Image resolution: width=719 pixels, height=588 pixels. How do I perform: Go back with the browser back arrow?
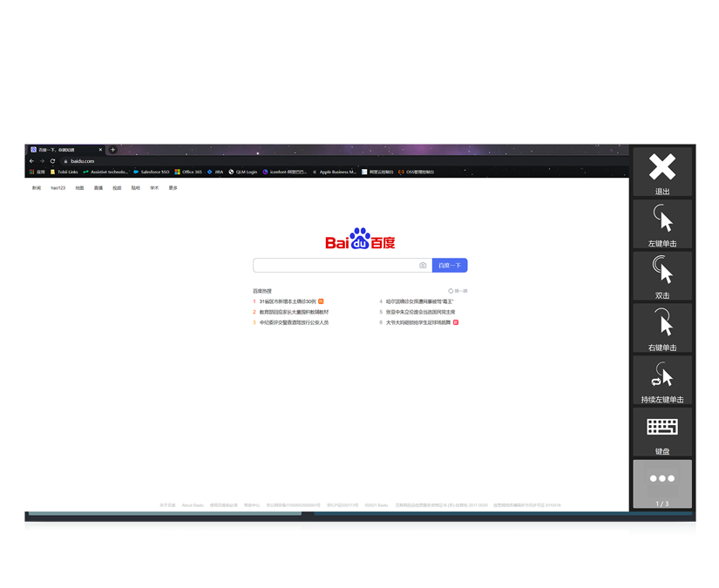[x=31, y=161]
